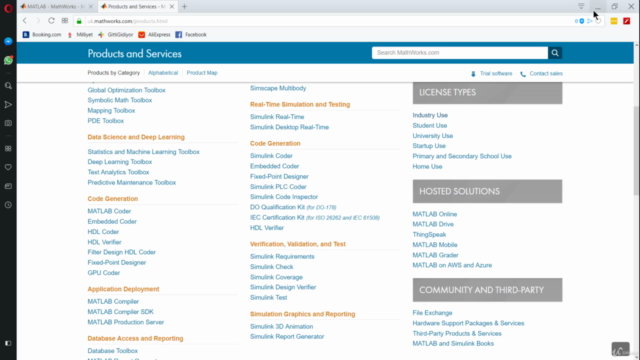The height and width of the screenshot is (360, 640).
Task: Open GittiGidiyor bookmark
Action: point(116,35)
